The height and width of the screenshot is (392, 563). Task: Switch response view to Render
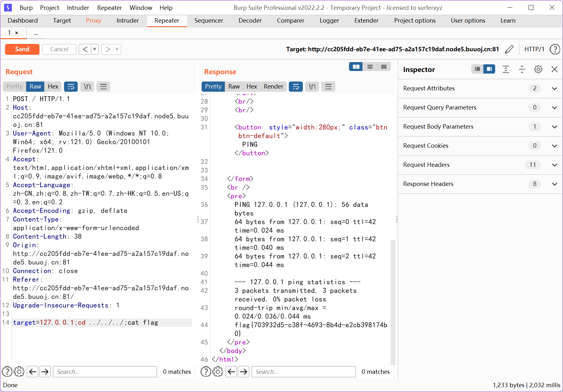tap(273, 87)
